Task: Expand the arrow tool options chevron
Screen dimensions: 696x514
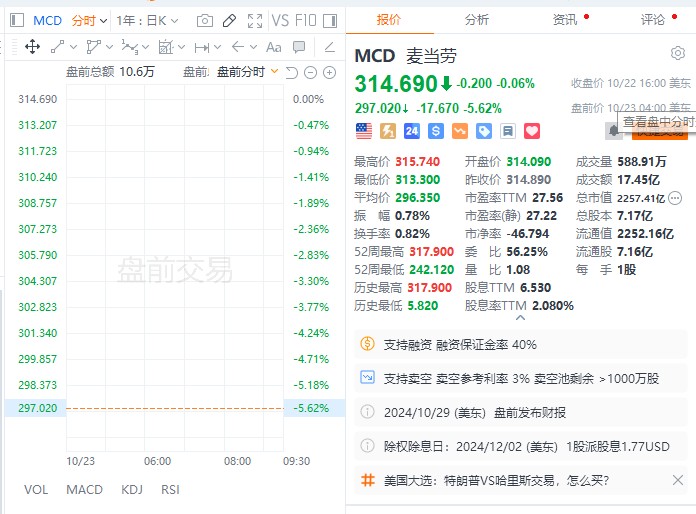Action: 253,47
